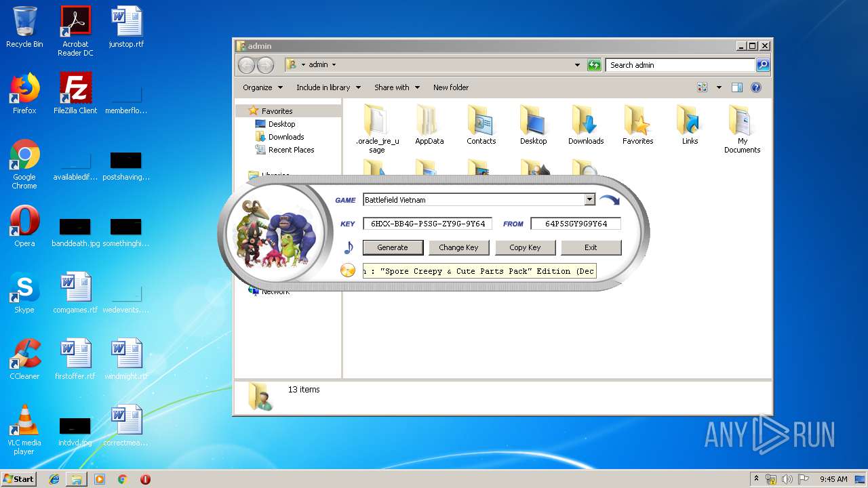Image resolution: width=868 pixels, height=488 pixels.
Task: Select the Contacts folder
Action: pyautogui.click(x=481, y=125)
